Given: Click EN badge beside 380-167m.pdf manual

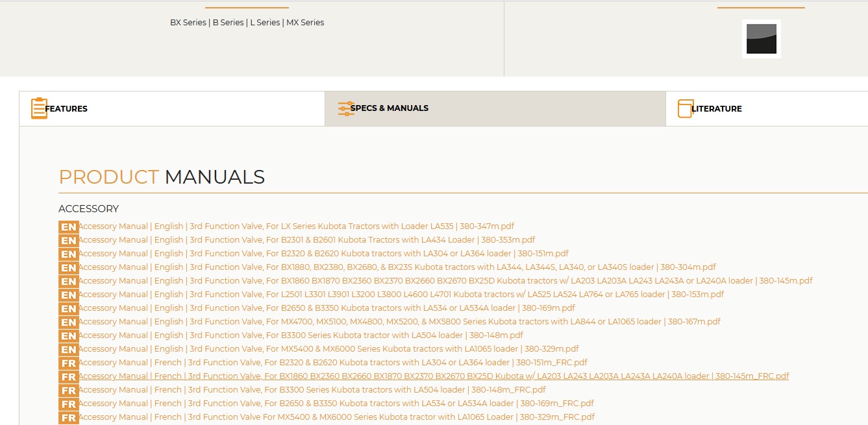Looking at the screenshot, I should coord(68,322).
